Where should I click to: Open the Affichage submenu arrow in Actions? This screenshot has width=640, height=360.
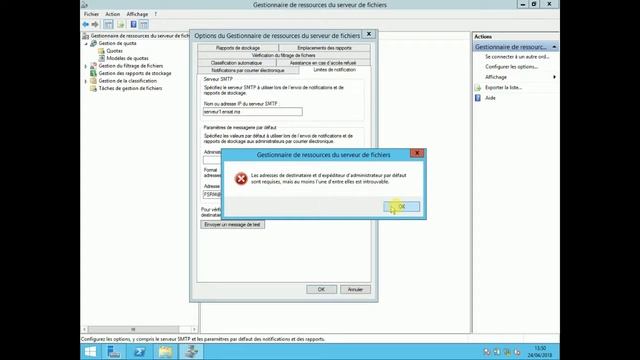click(554, 77)
